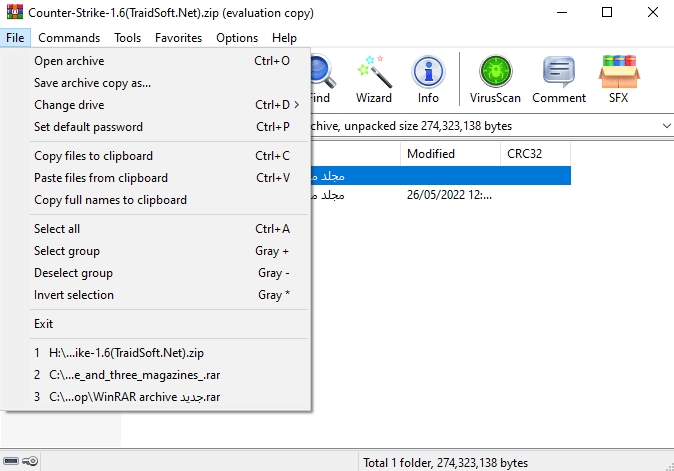Open the Comment toolbar icon
674x471 pixels.
[x=559, y=79]
